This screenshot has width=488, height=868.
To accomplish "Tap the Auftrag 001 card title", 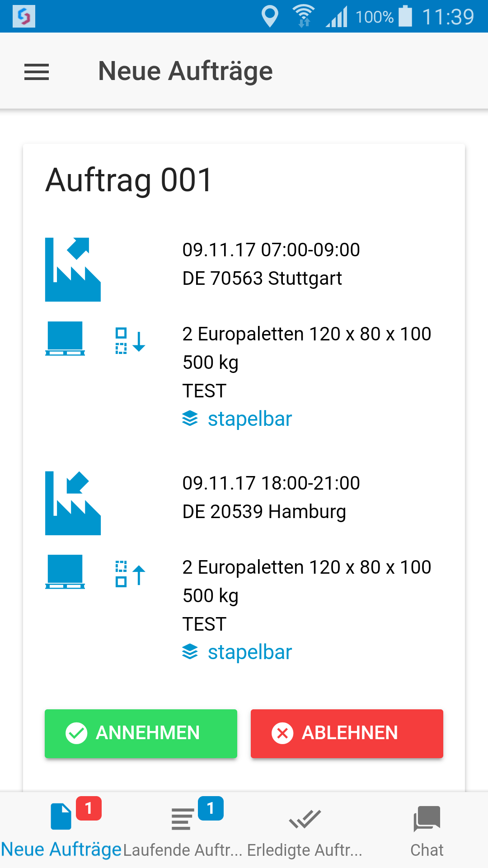I will coord(129,180).
